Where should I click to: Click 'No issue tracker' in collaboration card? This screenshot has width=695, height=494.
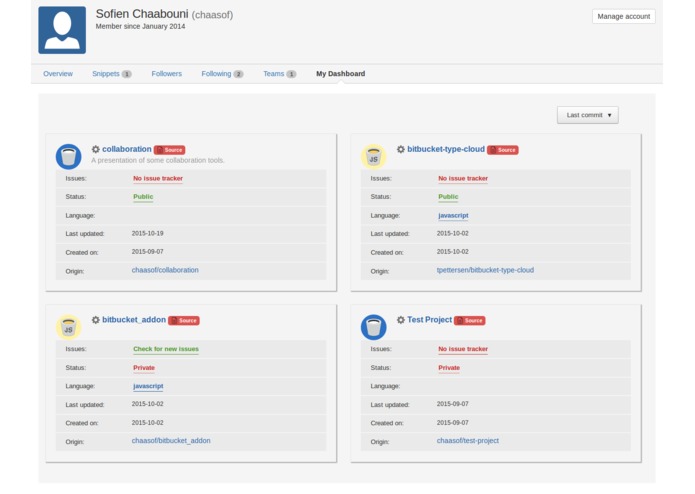158,179
